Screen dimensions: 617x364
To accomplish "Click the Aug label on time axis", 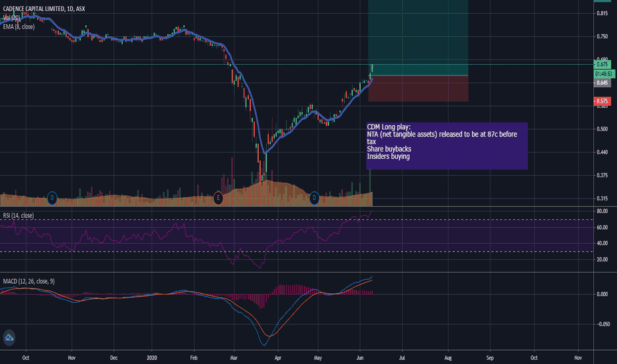I will click(x=448, y=357).
